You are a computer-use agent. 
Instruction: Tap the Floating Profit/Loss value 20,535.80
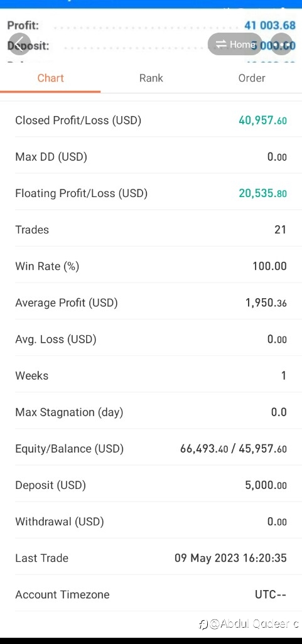[x=262, y=193]
